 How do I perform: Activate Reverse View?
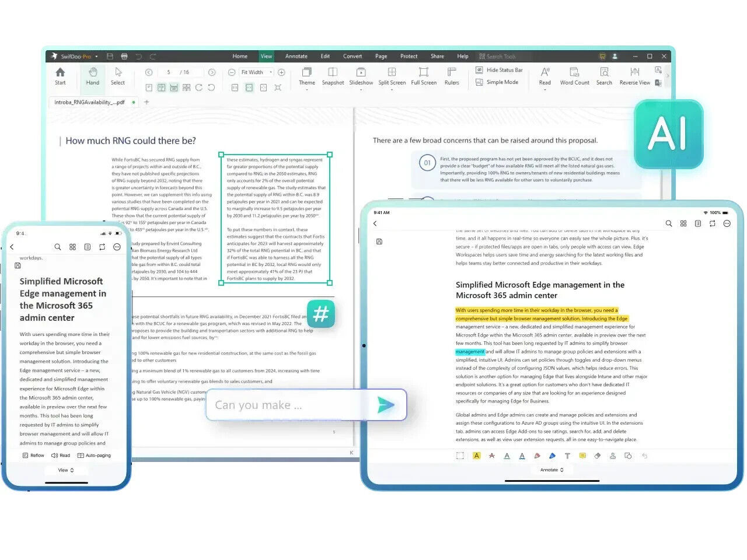coord(635,76)
